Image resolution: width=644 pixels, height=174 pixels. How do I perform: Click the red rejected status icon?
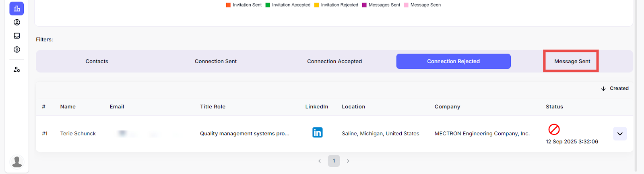click(554, 129)
